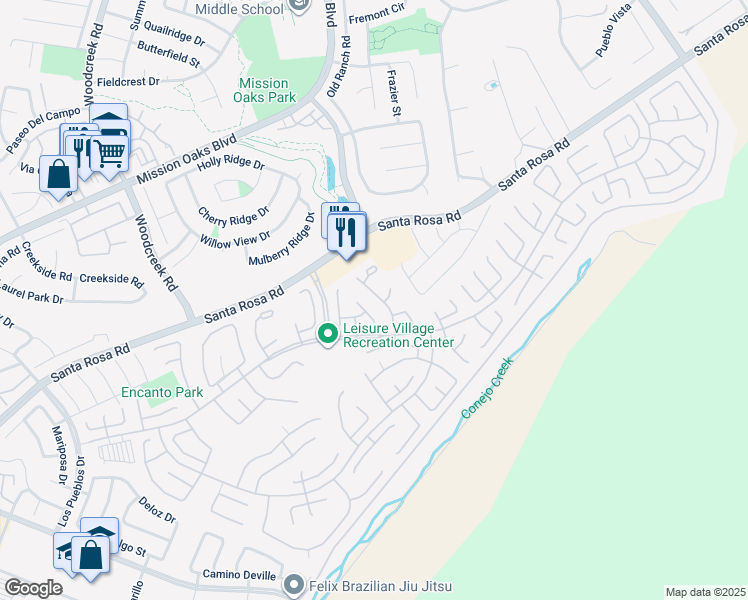Click the Felix Brazilian Jiu Jitsu text label
The width and height of the screenshot is (748, 600).
tap(380, 586)
